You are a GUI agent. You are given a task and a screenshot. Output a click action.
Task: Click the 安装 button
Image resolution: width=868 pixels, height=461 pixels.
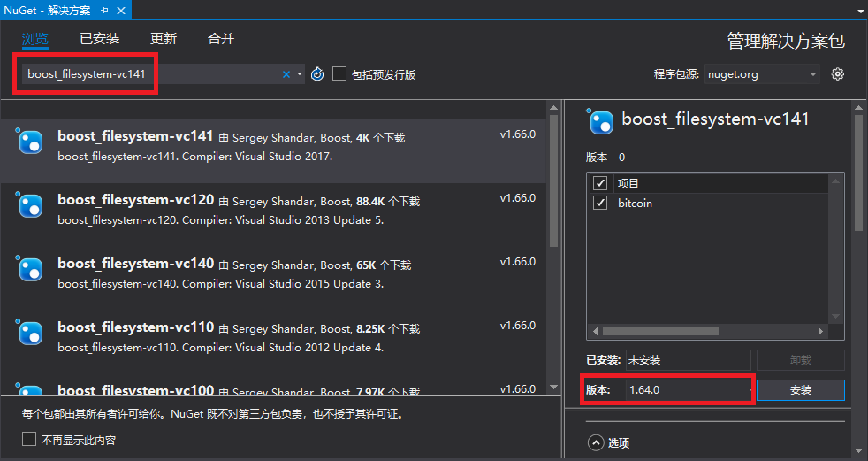801,390
